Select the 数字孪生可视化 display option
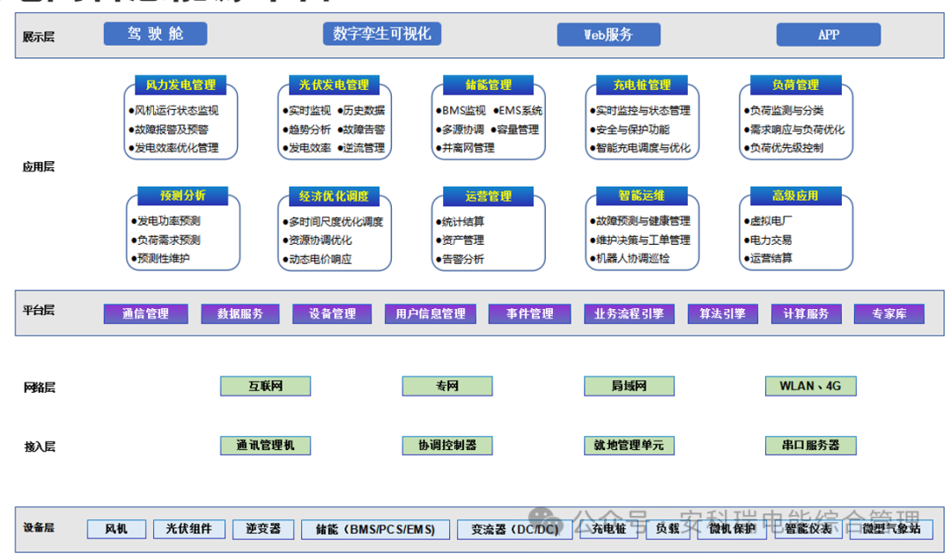This screenshot has width=951, height=560. [x=382, y=33]
